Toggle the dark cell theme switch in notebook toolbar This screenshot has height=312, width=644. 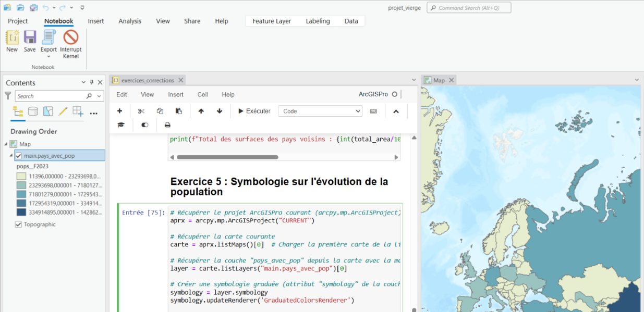click(143, 125)
